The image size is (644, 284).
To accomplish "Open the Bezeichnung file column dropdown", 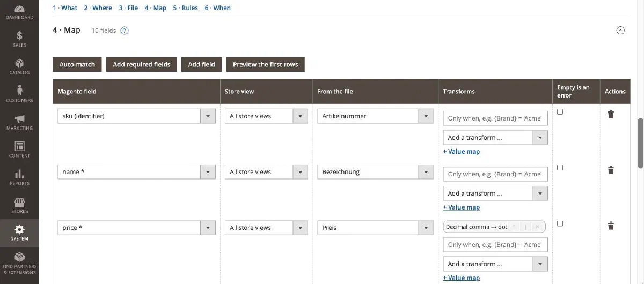I will [x=375, y=172].
